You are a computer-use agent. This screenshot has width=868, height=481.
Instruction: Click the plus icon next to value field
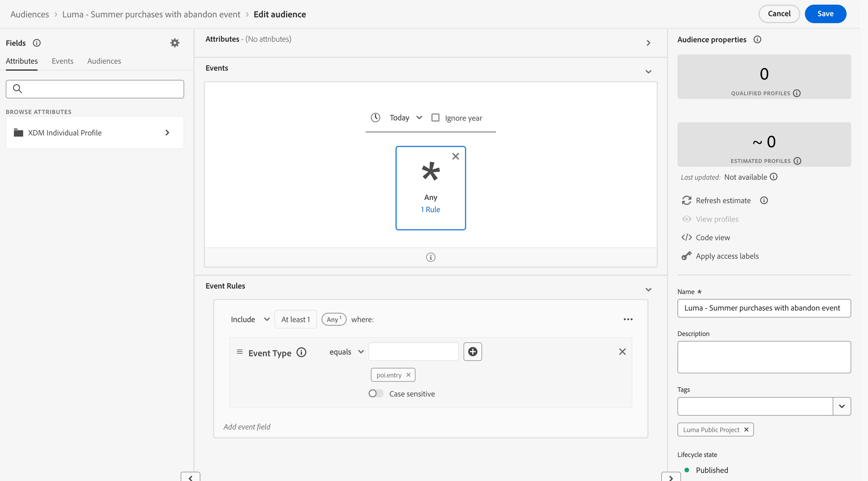coord(473,352)
